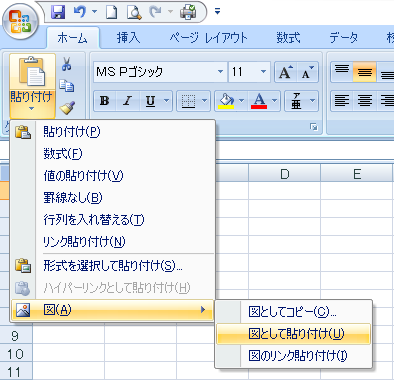The image size is (394, 380).
Task: Switch to the 数式 tab
Action: (x=288, y=38)
